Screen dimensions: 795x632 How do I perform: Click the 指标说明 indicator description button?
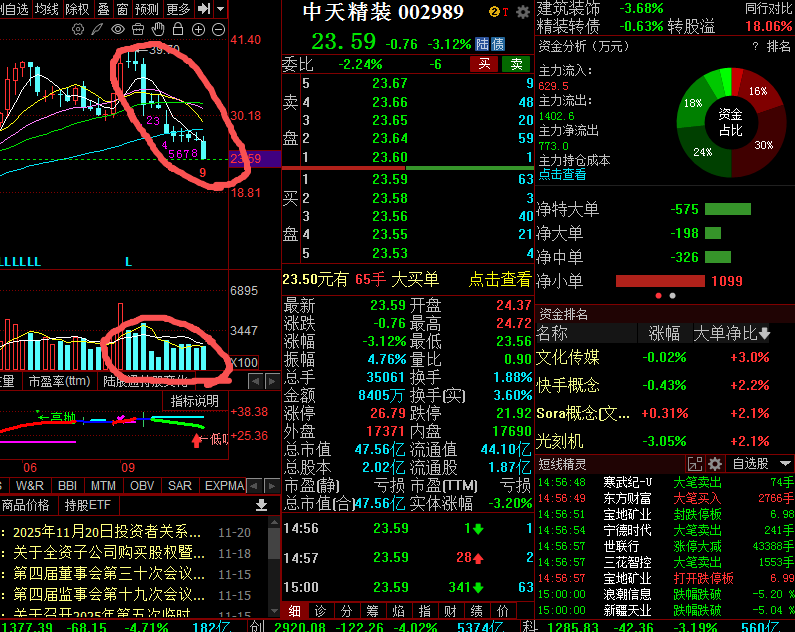[x=195, y=401]
